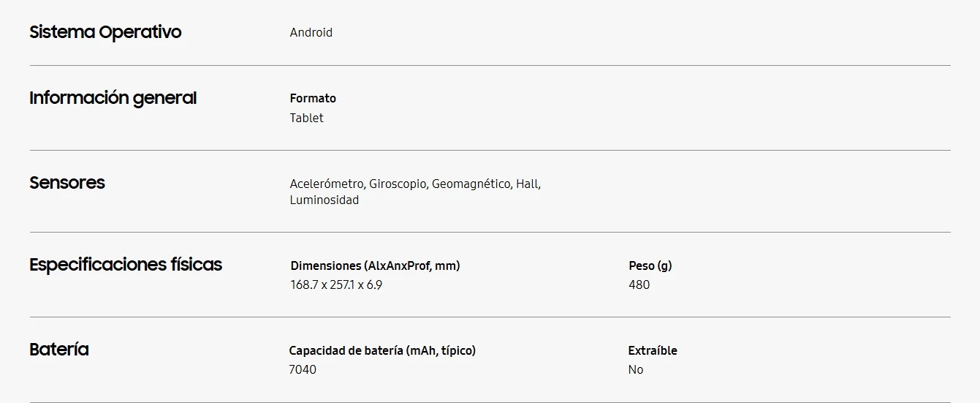Screen dimensions: 980x403
Task: Select the Formato label
Action: pos(313,98)
